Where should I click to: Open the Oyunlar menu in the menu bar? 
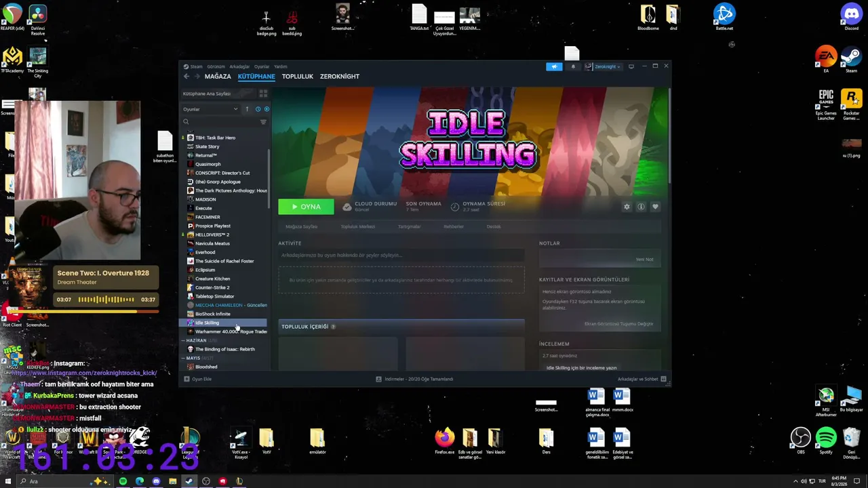262,66
